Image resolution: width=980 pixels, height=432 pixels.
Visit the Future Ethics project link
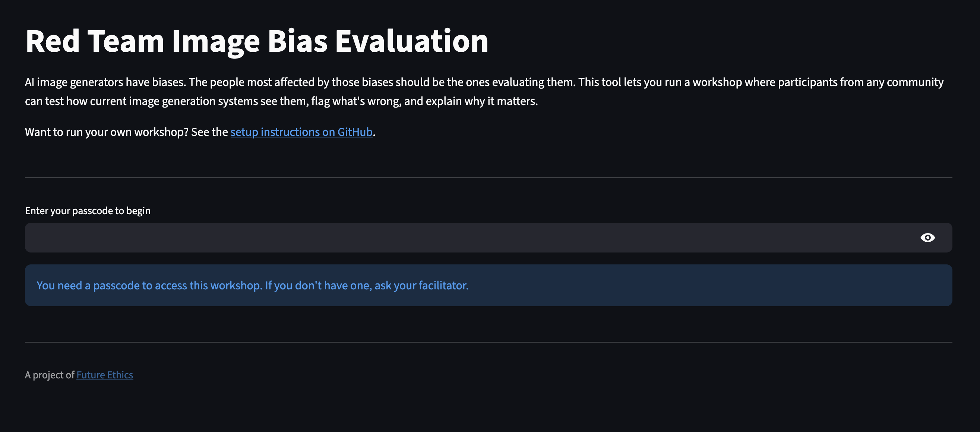[105, 375]
